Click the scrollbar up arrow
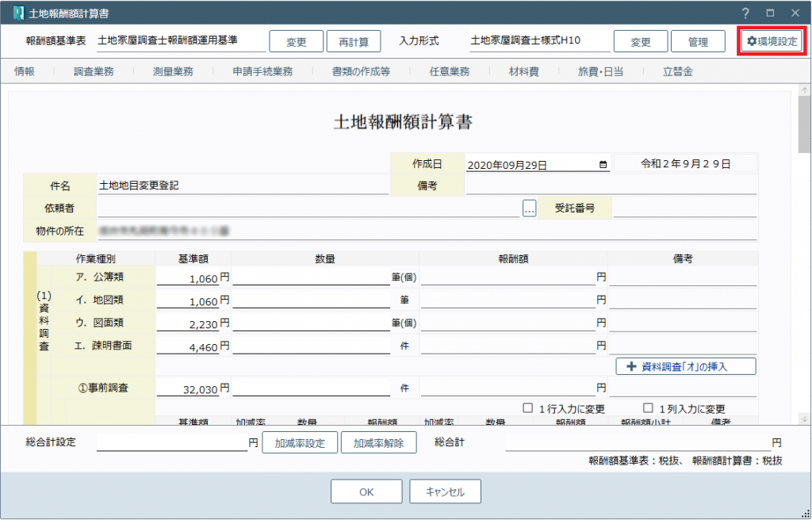Viewport: 812px width, 520px height. pos(804,90)
